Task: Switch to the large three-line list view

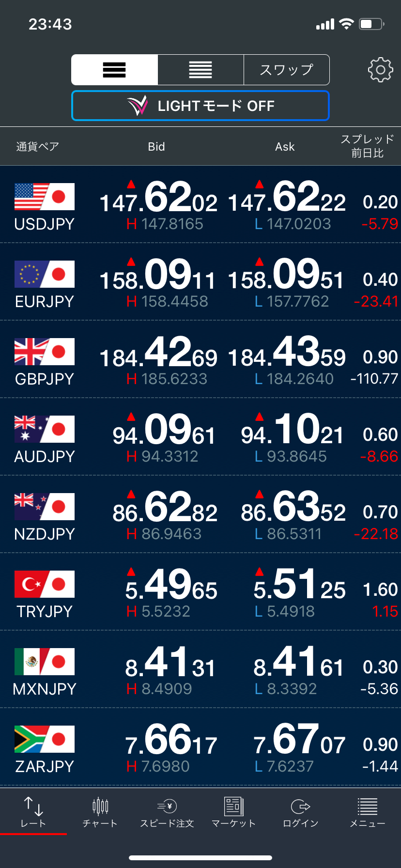Action: [x=114, y=70]
